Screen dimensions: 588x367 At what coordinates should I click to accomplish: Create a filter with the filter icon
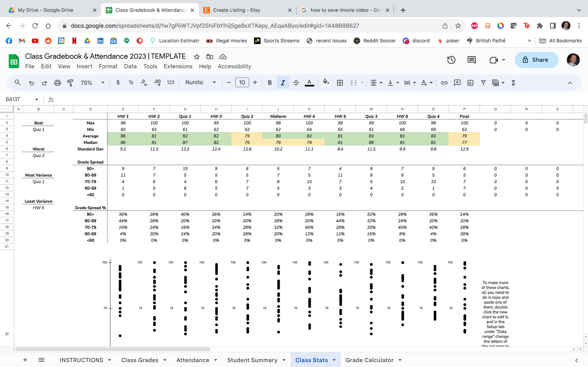(x=483, y=83)
